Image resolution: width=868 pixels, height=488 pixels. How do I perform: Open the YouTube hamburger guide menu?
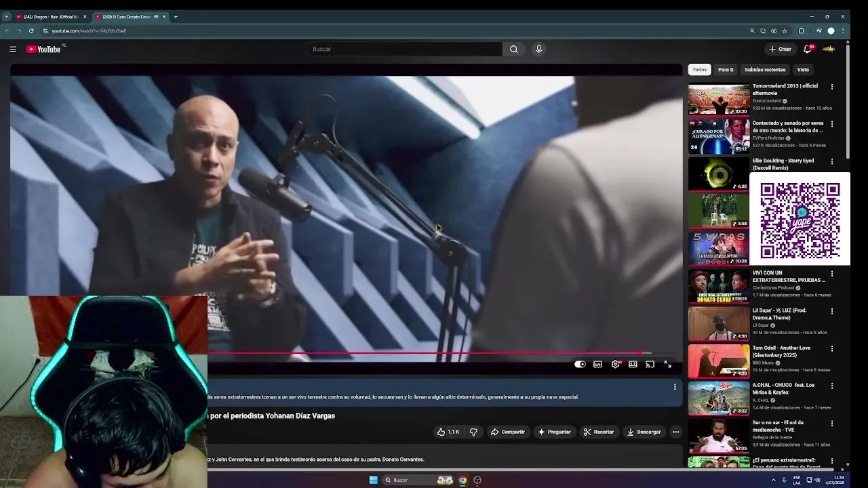pyautogui.click(x=13, y=49)
